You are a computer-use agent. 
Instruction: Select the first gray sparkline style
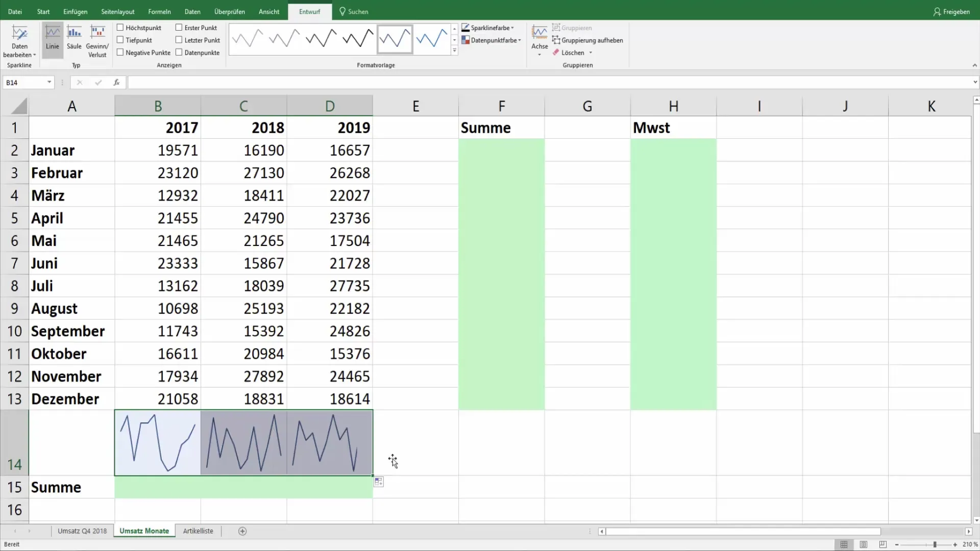(248, 39)
